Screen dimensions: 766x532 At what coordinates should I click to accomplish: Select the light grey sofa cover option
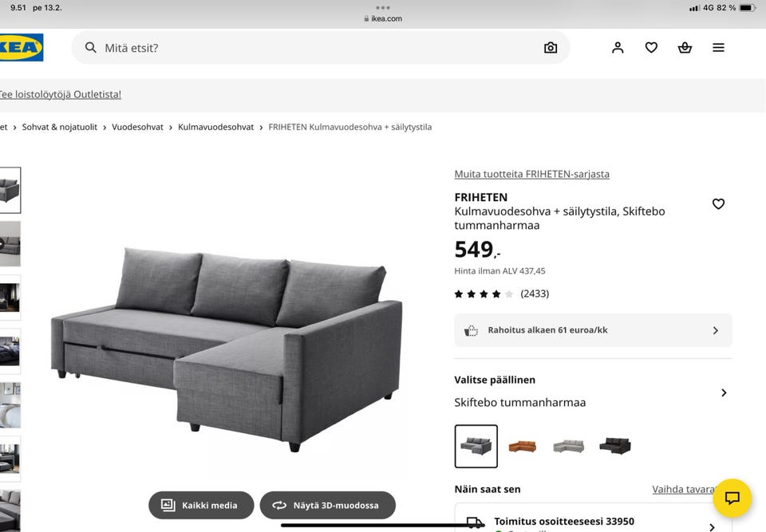click(x=569, y=446)
